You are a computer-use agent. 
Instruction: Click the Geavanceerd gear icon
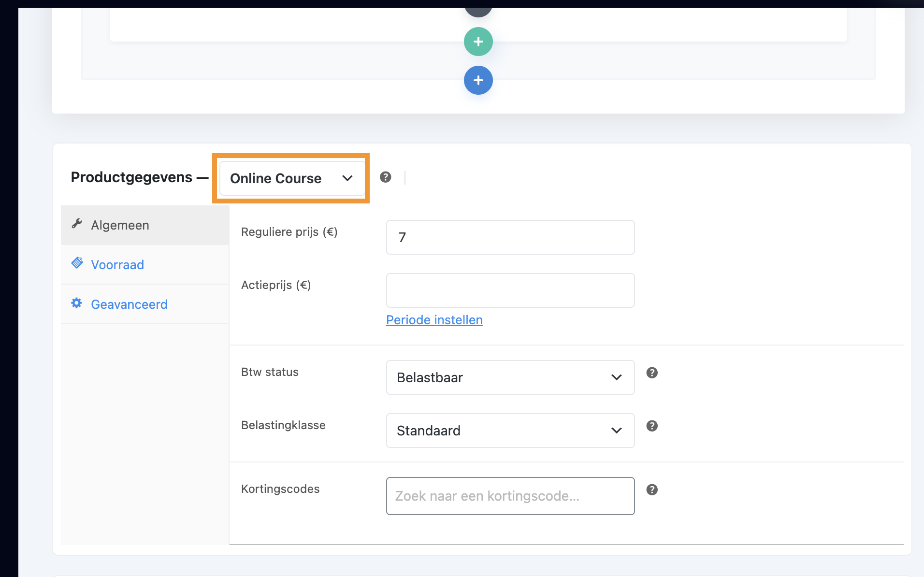(77, 303)
